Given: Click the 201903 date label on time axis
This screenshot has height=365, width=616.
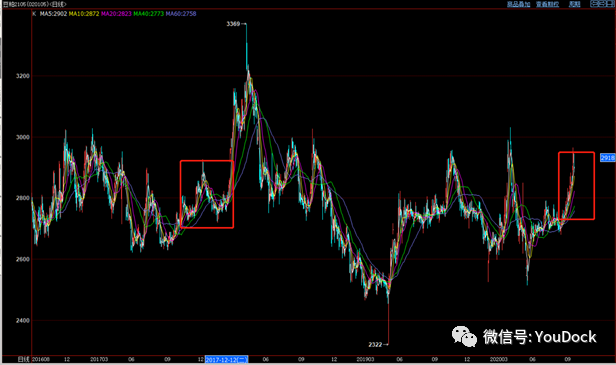Looking at the screenshot, I should (365, 359).
